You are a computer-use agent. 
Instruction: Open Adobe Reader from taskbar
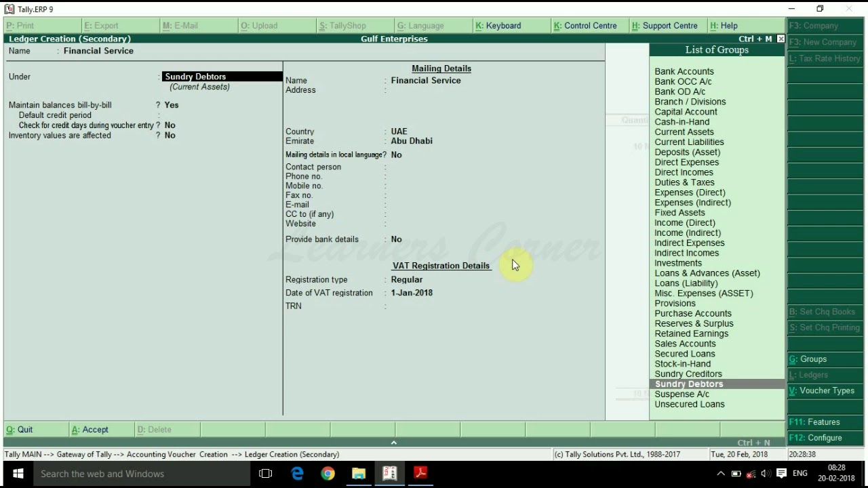420,474
